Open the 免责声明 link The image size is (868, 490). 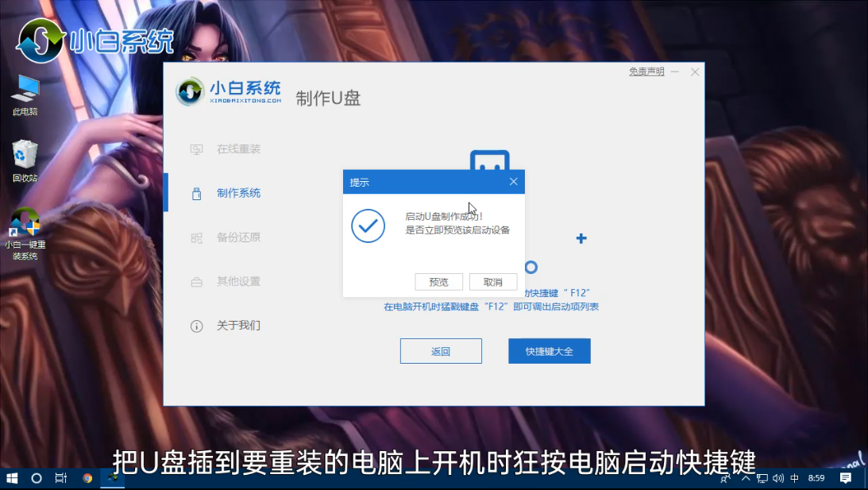(x=646, y=71)
